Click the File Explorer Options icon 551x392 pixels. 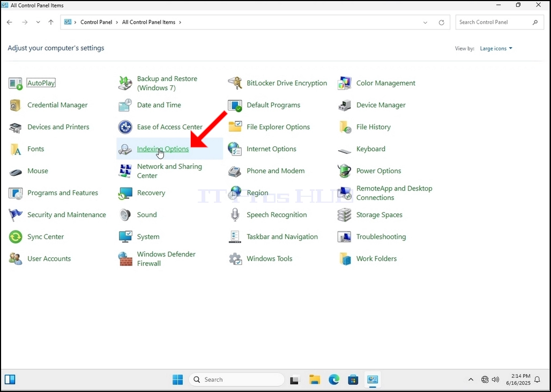coord(235,127)
